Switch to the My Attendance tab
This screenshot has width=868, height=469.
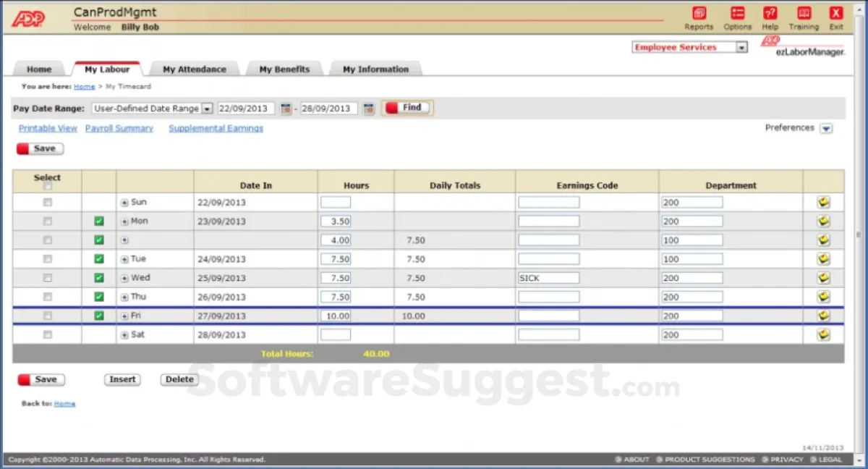point(194,69)
